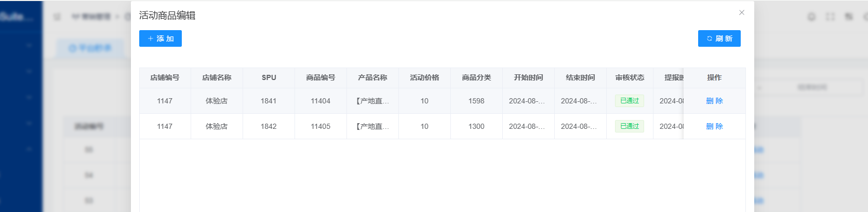Image resolution: width=868 pixels, height=212 pixels.
Task: Delete the row with SPU 1841
Action: 714,101
